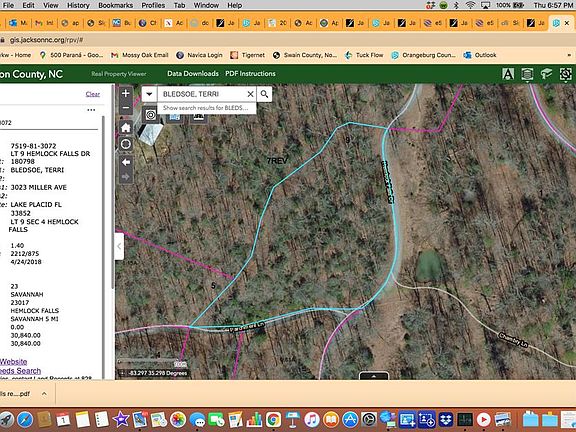Open the History menu

(x=78, y=5)
